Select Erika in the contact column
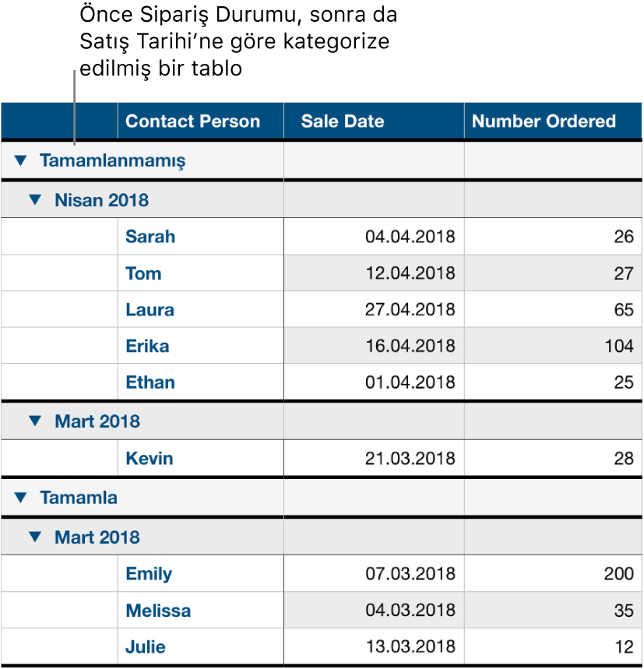This screenshot has width=644, height=669. pos(147,346)
